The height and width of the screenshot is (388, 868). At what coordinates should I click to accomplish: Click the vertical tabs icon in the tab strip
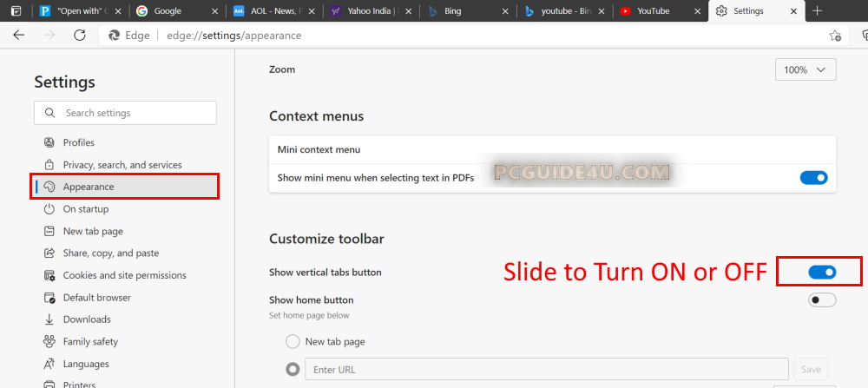[15, 11]
